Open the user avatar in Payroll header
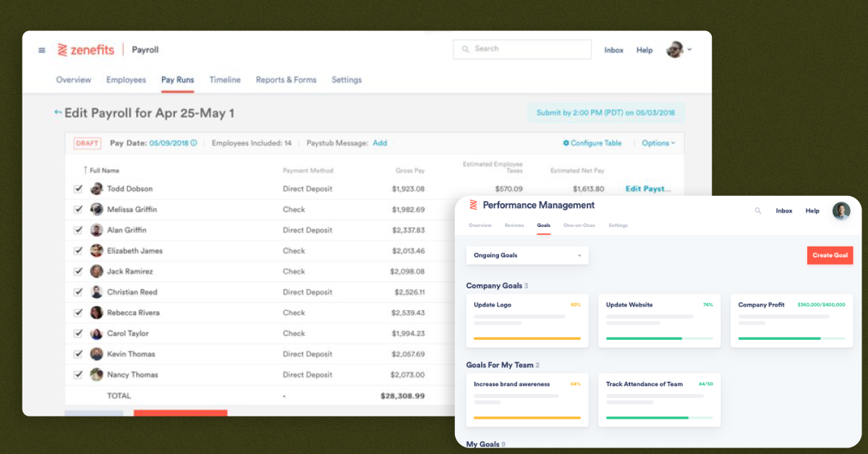Viewport: 868px width, 454px height. pyautogui.click(x=674, y=50)
